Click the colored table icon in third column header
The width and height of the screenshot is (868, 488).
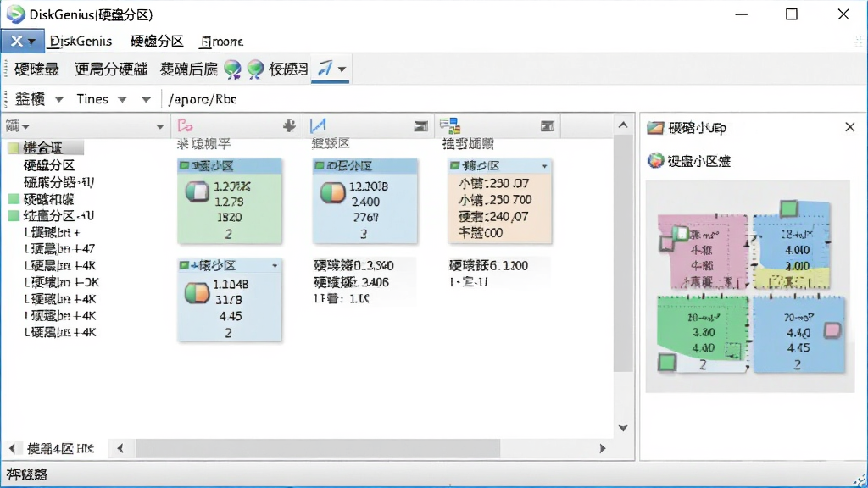pyautogui.click(x=450, y=125)
